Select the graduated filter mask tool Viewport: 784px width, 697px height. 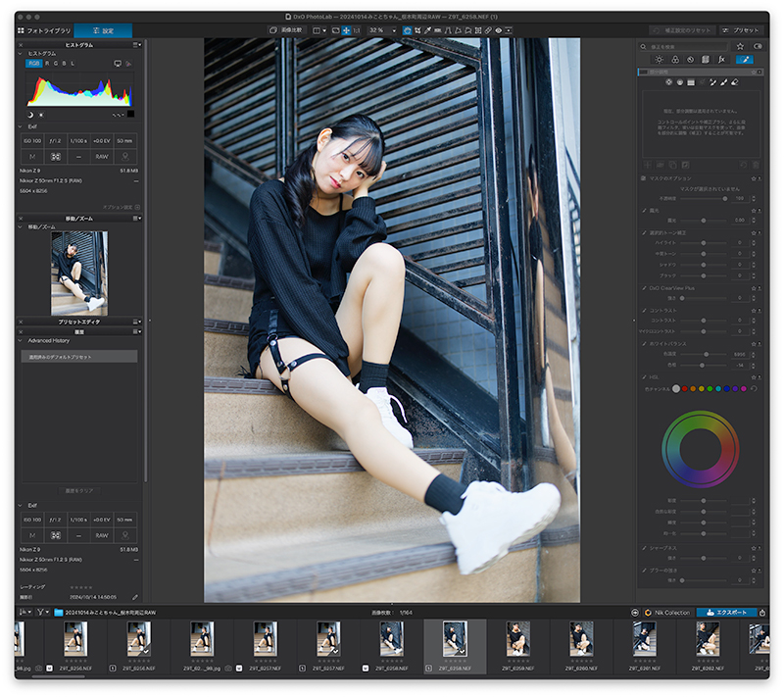(x=691, y=82)
